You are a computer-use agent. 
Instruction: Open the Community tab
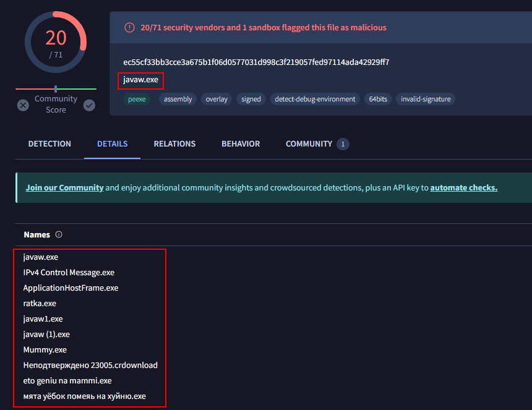pyautogui.click(x=309, y=144)
